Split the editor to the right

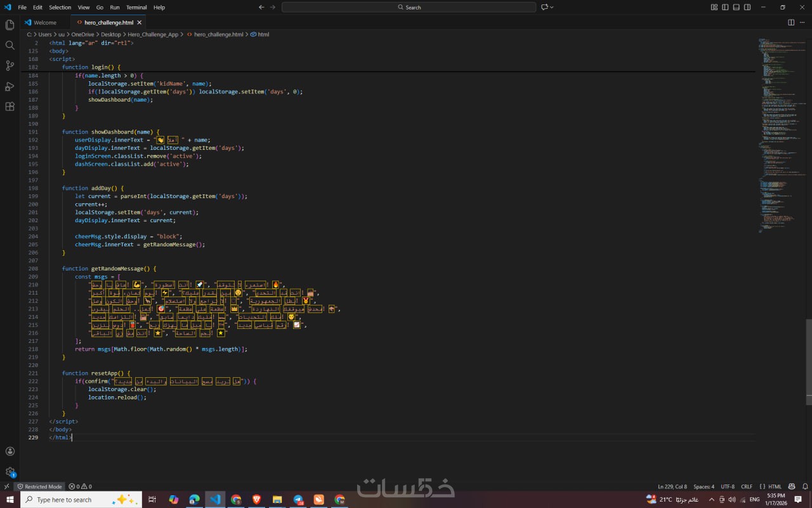791,22
